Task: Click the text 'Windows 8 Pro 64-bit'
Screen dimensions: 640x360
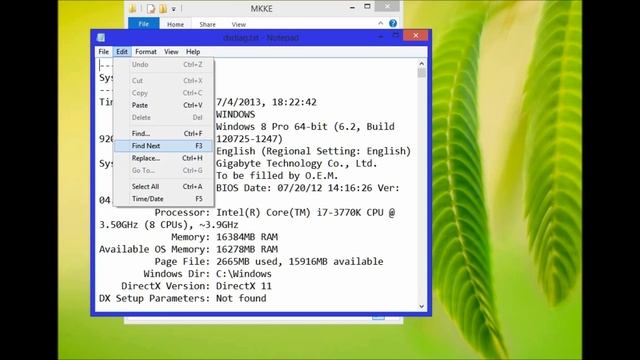Action: pyautogui.click(x=272, y=127)
